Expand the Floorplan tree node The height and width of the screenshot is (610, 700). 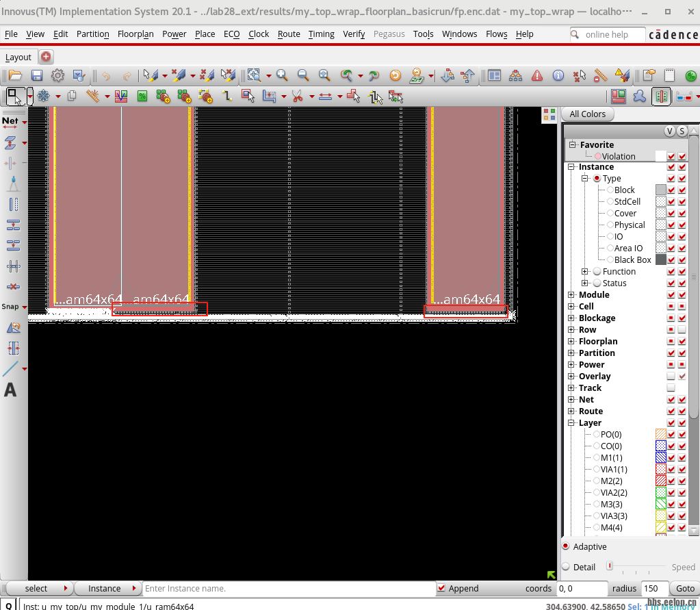tap(571, 341)
